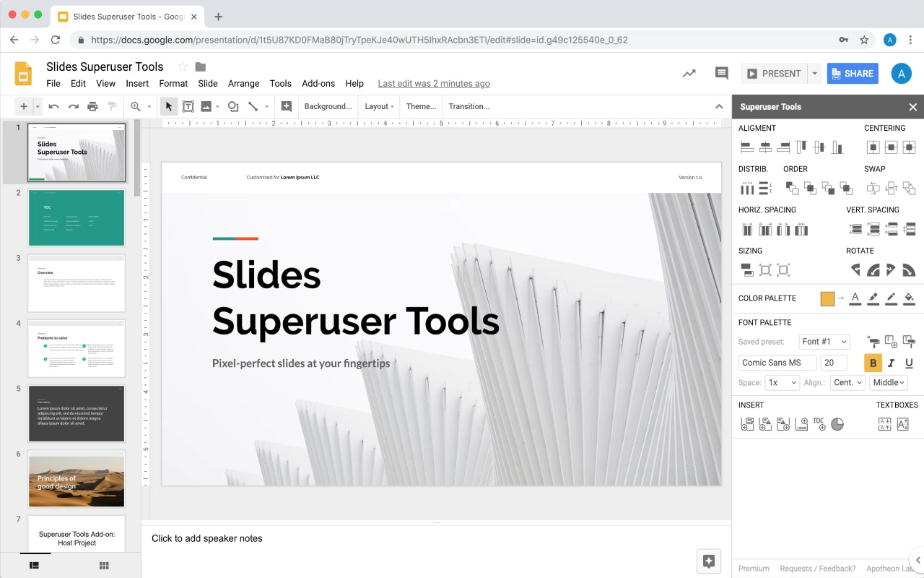Click the orange Color Palette swatch
Image resolution: width=924 pixels, height=578 pixels.
pos(827,298)
